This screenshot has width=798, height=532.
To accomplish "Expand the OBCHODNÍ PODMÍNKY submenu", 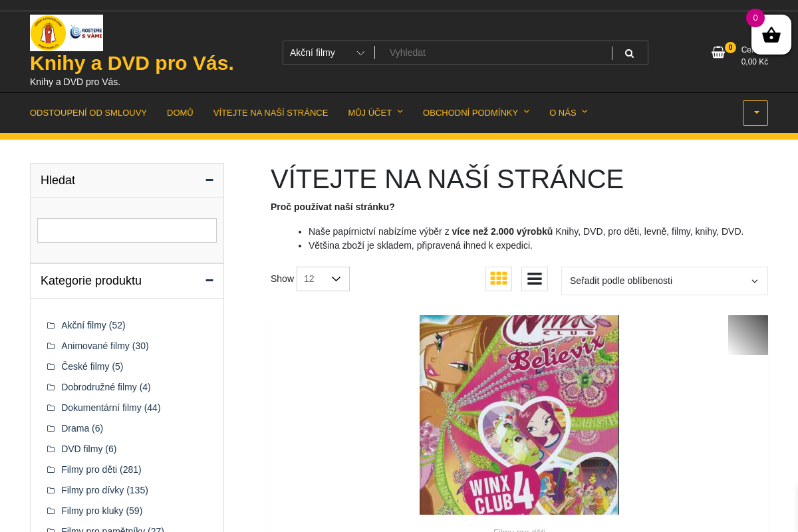I will [527, 112].
